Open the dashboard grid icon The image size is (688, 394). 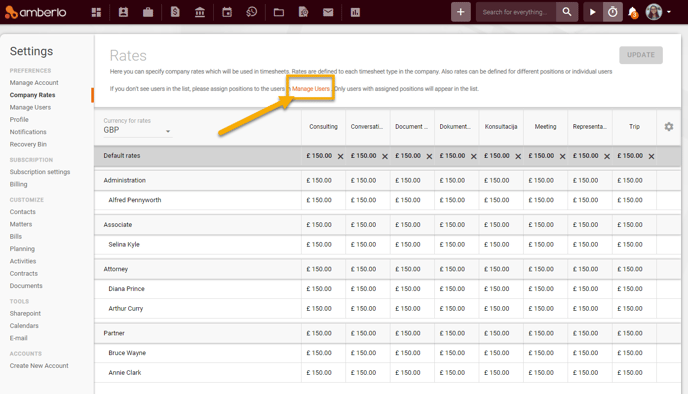pos(96,12)
